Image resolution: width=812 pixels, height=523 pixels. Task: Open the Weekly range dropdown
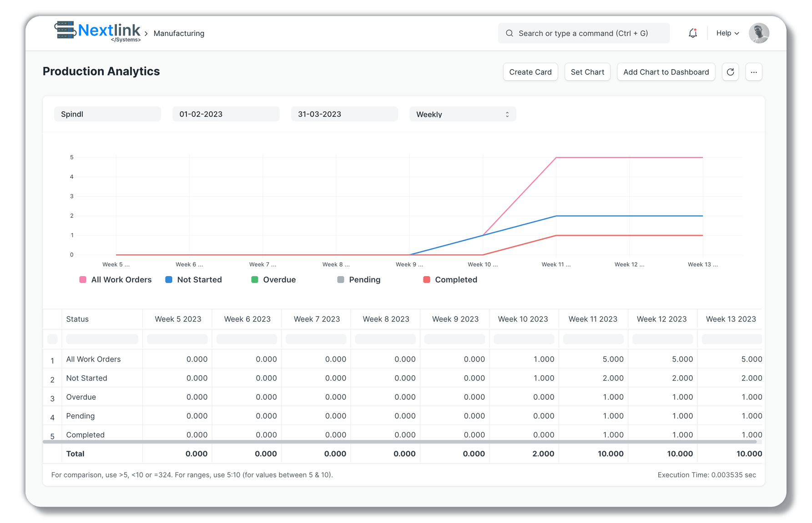(463, 114)
